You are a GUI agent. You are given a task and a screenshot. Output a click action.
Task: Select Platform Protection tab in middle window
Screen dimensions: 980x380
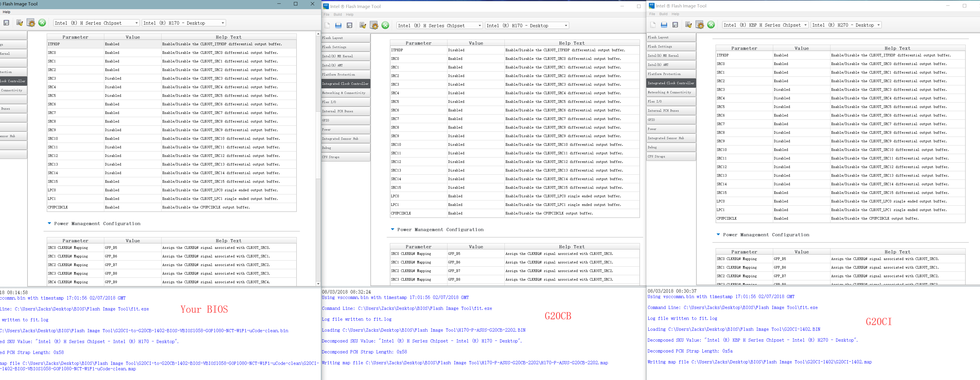point(345,74)
